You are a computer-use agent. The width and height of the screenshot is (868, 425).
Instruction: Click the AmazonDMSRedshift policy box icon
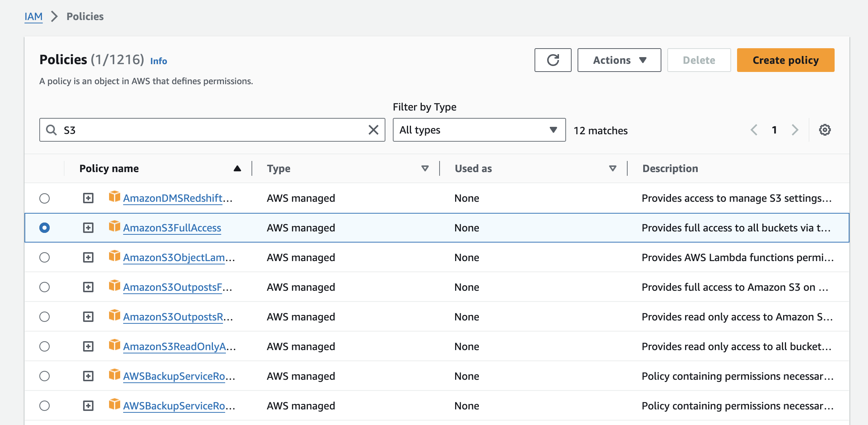[x=114, y=196]
